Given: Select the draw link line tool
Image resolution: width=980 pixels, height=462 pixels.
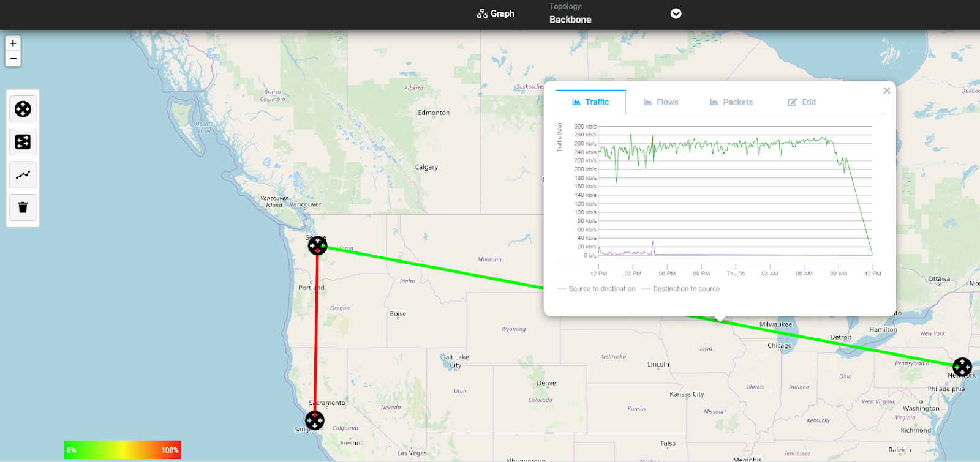Looking at the screenshot, I should click(x=23, y=175).
